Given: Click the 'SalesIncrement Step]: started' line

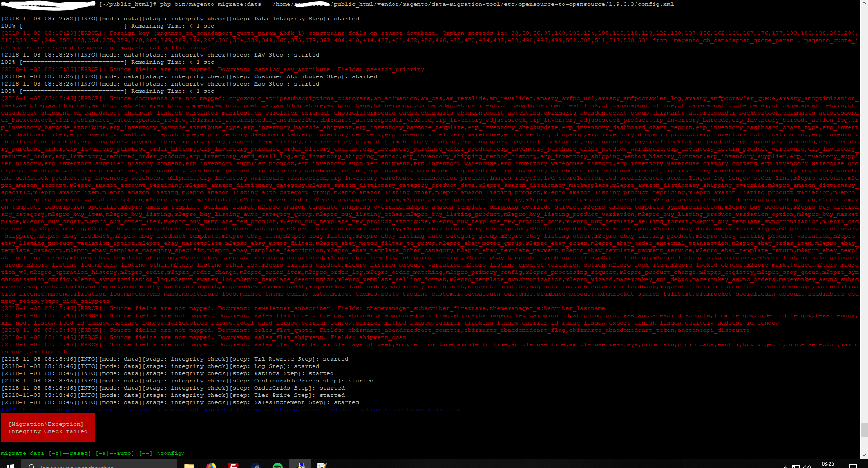Looking at the screenshot, I should coord(180,402).
